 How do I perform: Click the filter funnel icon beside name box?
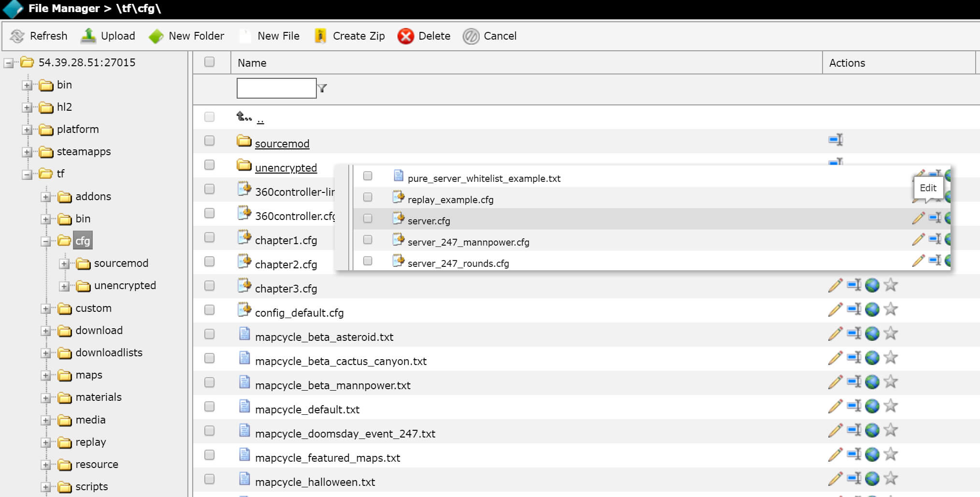click(322, 88)
